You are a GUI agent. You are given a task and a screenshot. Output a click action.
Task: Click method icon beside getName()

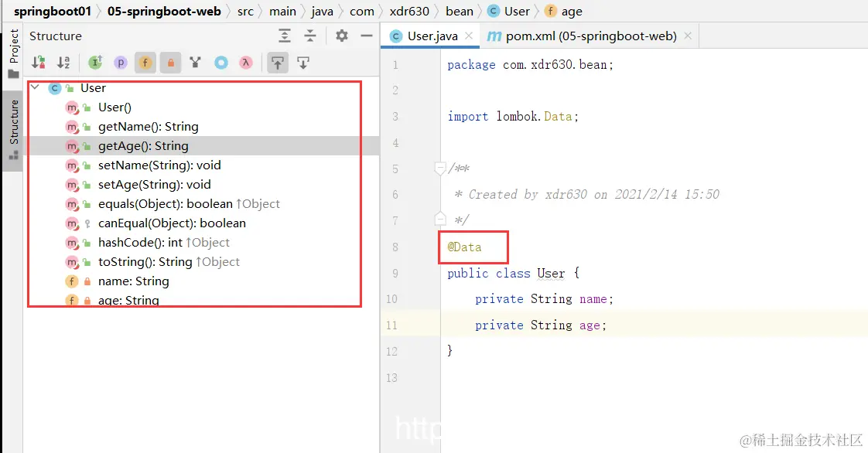(x=72, y=128)
